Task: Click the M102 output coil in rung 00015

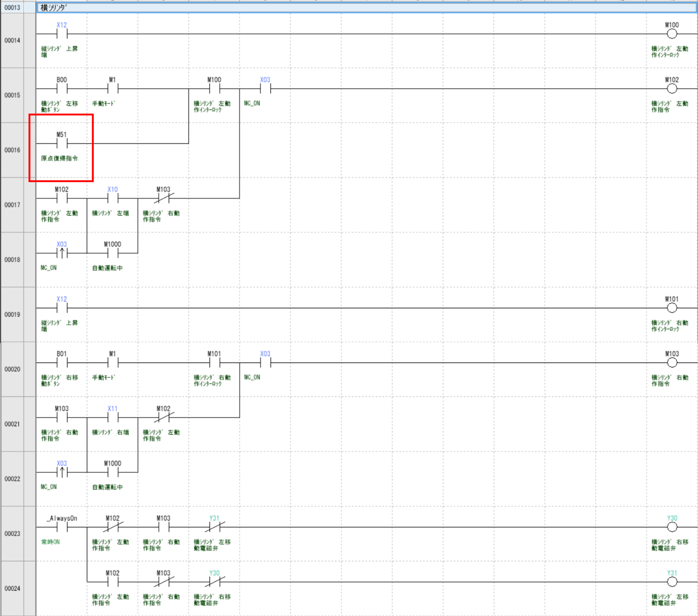Action: pyautogui.click(x=671, y=89)
